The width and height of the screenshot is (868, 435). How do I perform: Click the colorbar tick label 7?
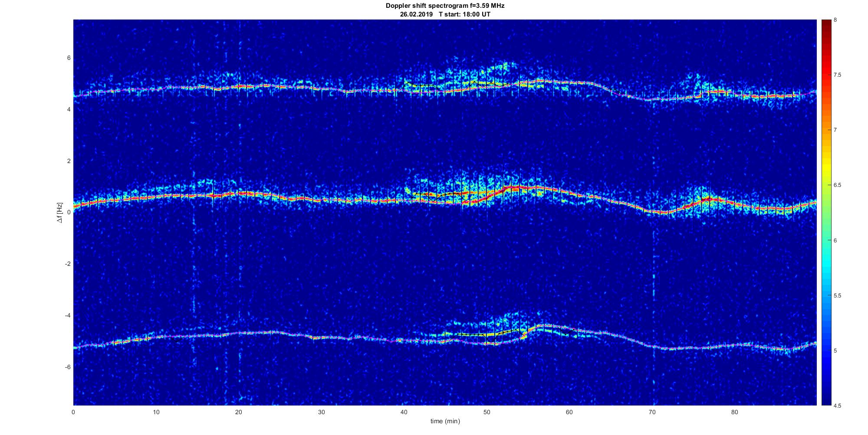click(835, 130)
